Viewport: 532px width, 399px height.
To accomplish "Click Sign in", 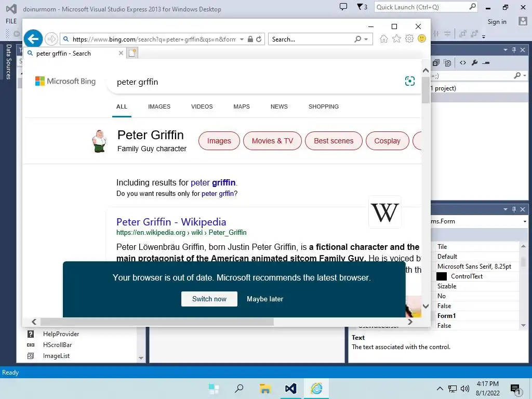I will pyautogui.click(x=497, y=21).
